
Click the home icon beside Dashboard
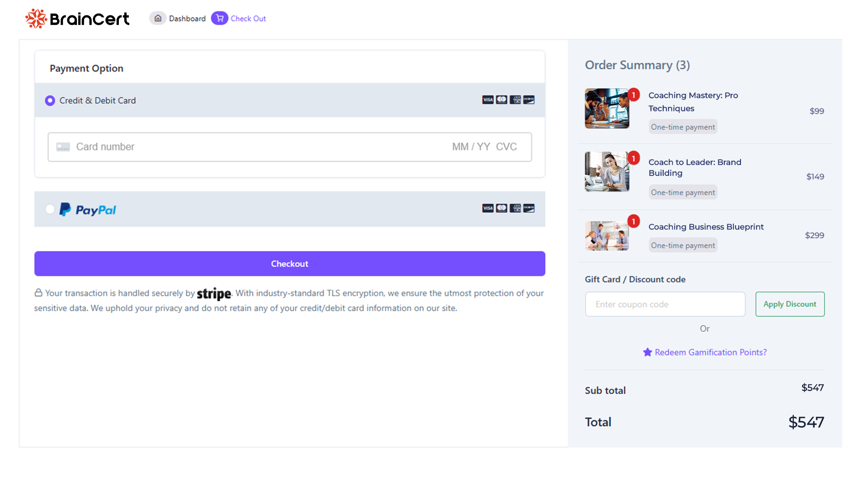tap(158, 18)
